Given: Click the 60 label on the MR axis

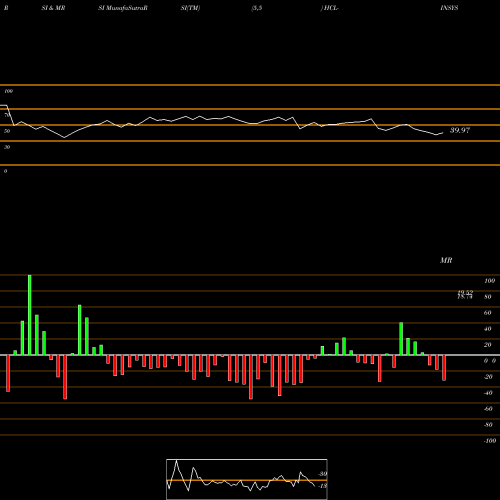Looking at the screenshot, I should [x=487, y=313].
